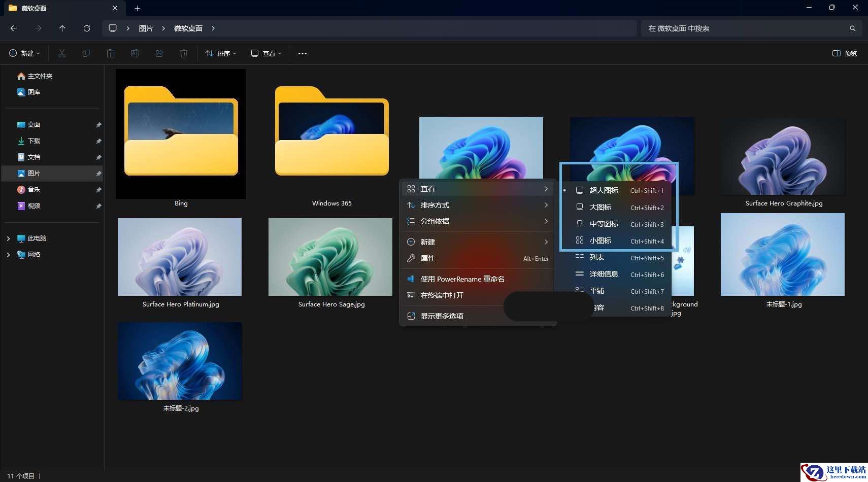This screenshot has width=868, height=482.
Task: Click the forward navigation arrow
Action: [38, 28]
